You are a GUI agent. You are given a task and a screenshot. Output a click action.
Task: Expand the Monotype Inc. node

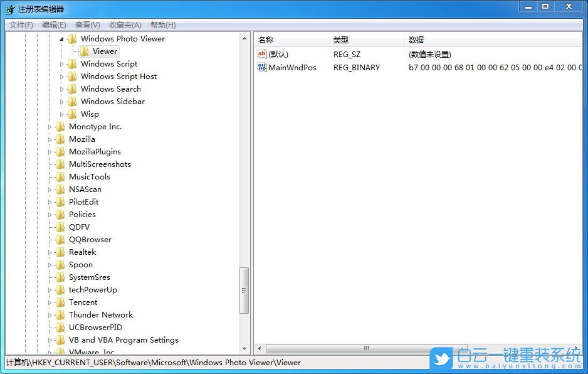(50, 126)
